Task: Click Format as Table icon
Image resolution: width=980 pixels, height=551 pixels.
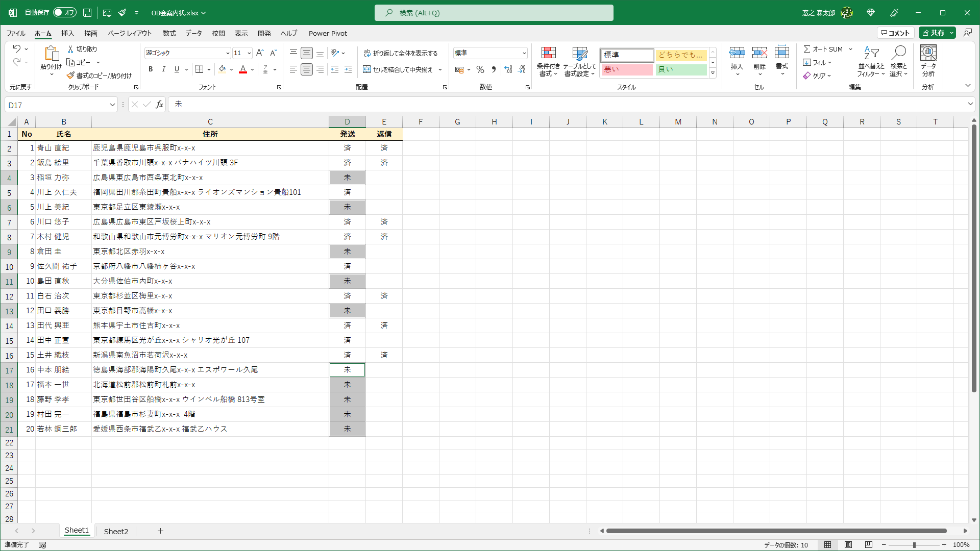Action: click(x=579, y=54)
